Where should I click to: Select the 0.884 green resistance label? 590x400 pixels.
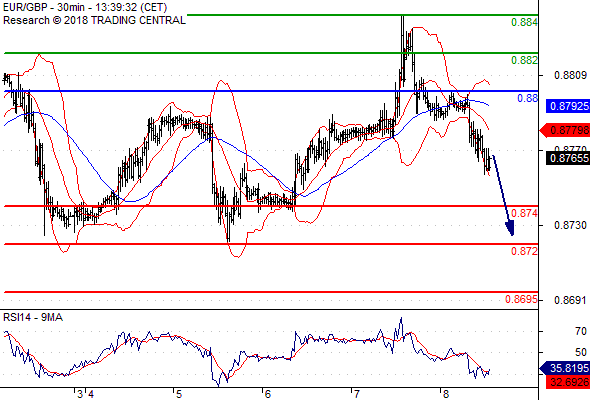pyautogui.click(x=524, y=22)
